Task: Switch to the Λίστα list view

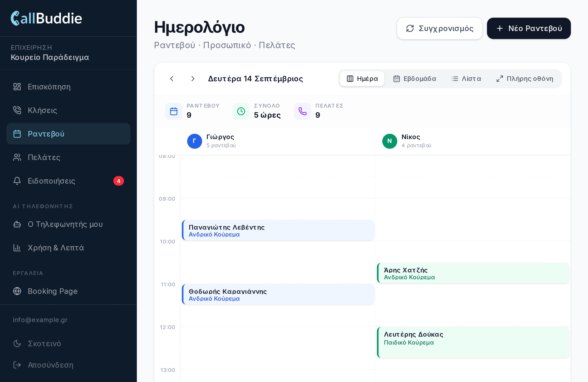Action: pyautogui.click(x=466, y=79)
